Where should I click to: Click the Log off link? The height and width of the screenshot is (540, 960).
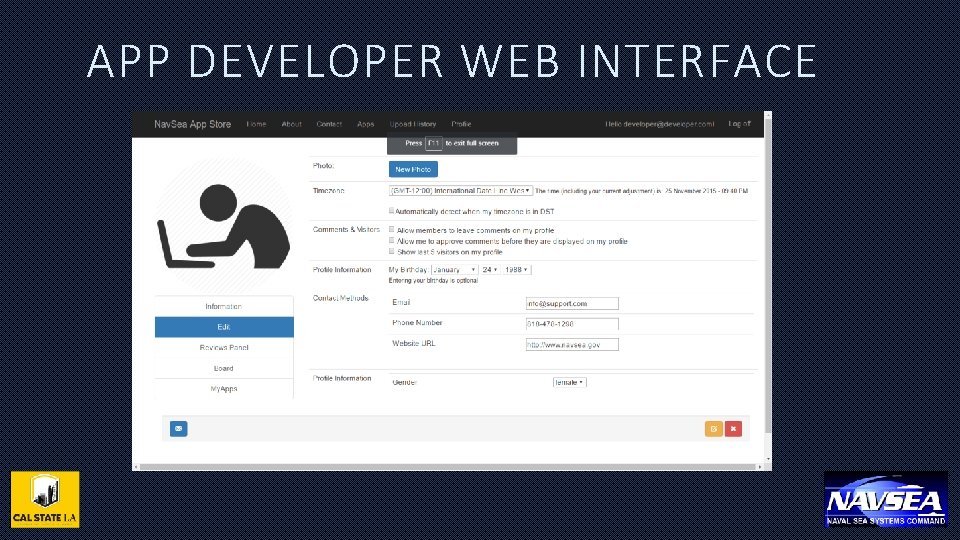(x=739, y=124)
